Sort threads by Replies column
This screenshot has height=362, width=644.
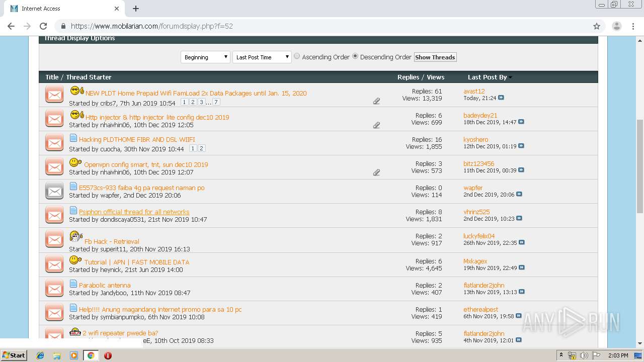[408, 77]
